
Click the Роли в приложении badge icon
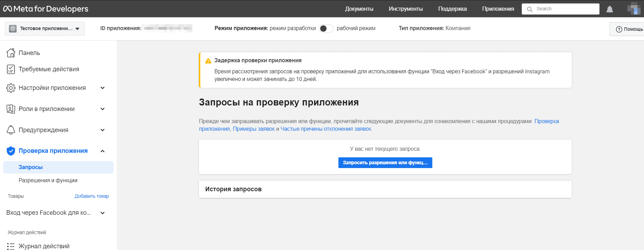click(x=11, y=109)
